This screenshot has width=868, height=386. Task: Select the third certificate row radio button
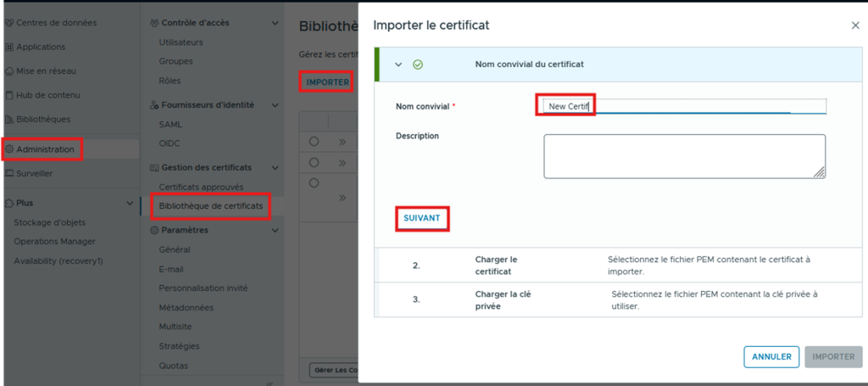point(314,182)
